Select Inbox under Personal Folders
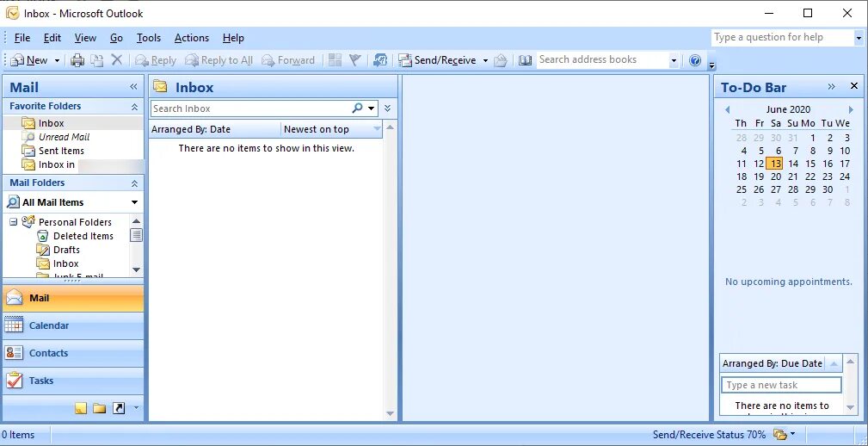Screen dimensions: 868x446 pyautogui.click(x=66, y=263)
